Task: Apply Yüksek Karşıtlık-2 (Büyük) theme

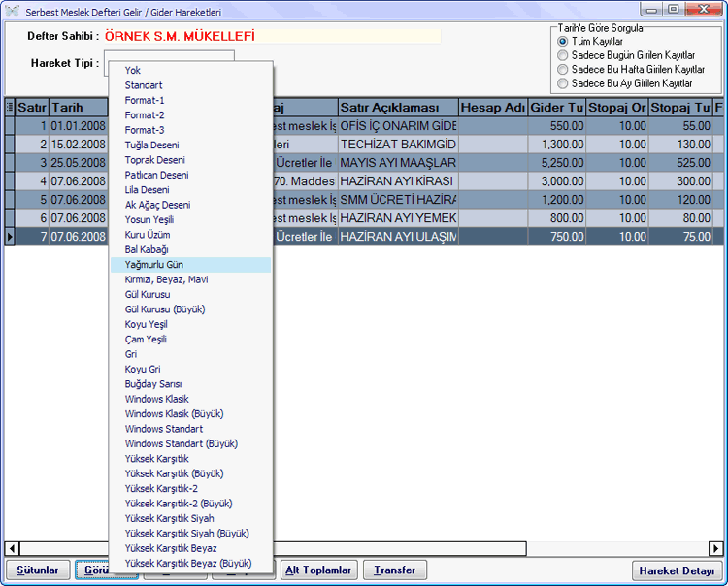Action: [x=191, y=504]
